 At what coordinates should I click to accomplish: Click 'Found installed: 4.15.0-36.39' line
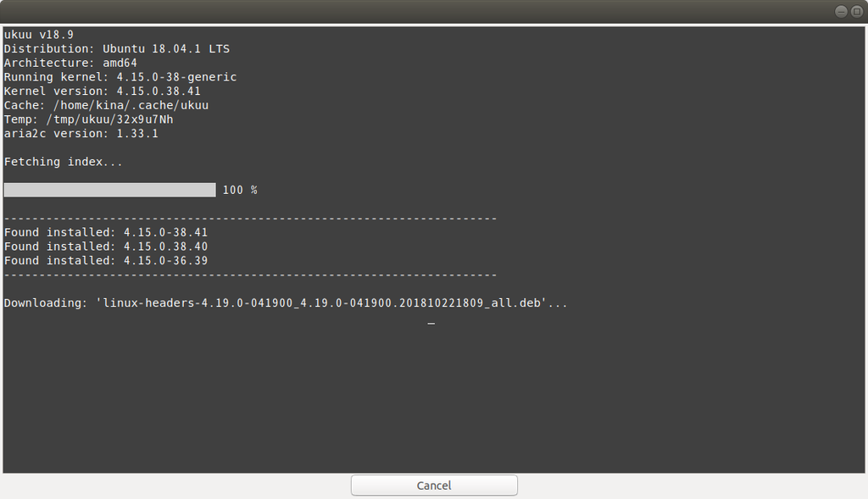coord(106,261)
